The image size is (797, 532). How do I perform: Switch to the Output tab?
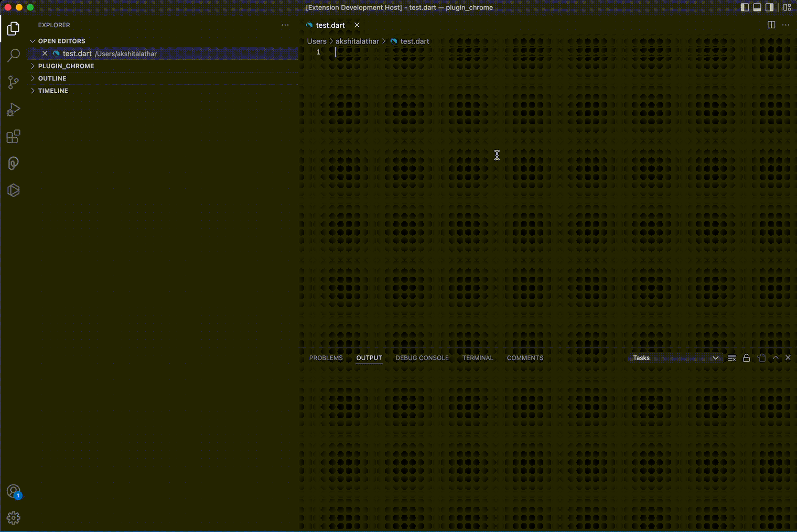(369, 358)
